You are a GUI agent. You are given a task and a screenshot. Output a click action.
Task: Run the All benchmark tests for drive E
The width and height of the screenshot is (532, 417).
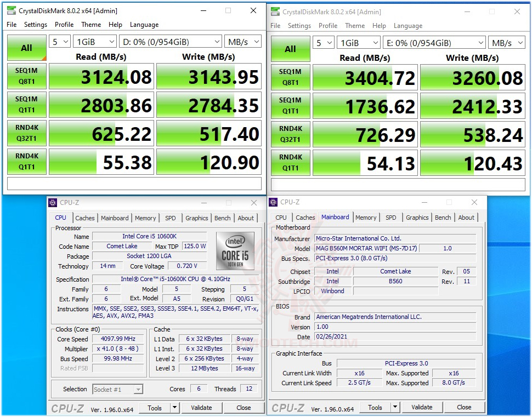[x=290, y=48]
